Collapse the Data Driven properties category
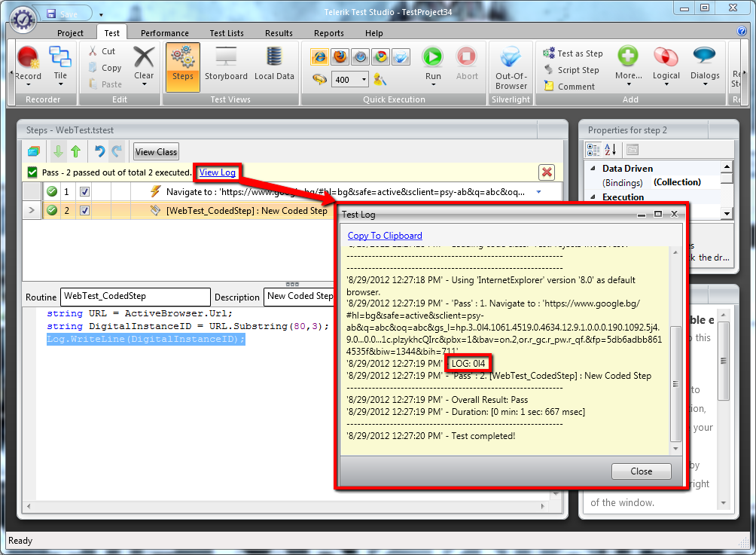Screen dimensions: 756x555 click(x=593, y=168)
